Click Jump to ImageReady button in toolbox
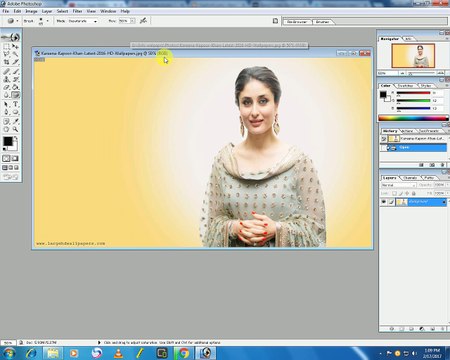Screen dimensions: 450x360 click(x=11, y=177)
